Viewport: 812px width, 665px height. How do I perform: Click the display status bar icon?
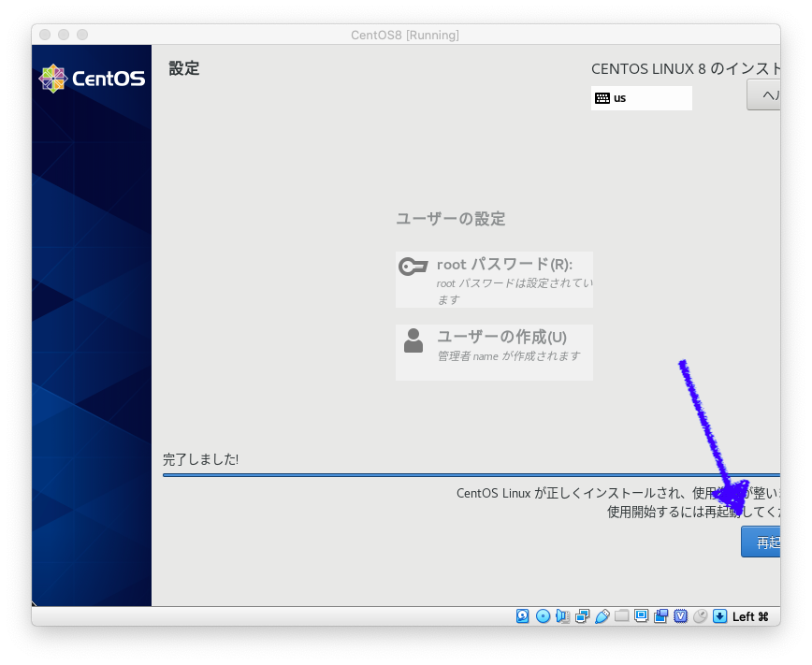click(643, 615)
